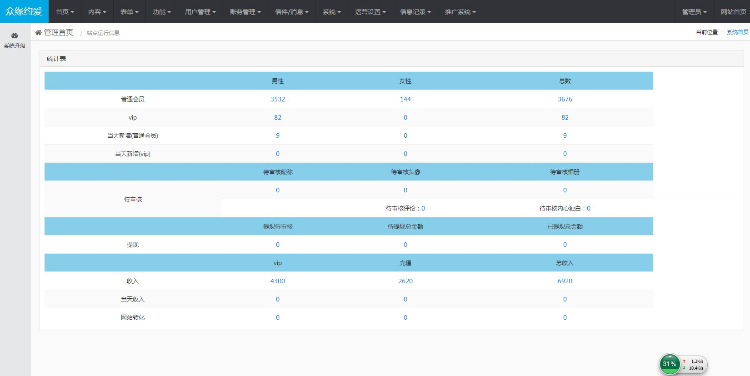Click the network speed indicator beside 31%
Screen dimensions: 750x376
pos(693,365)
